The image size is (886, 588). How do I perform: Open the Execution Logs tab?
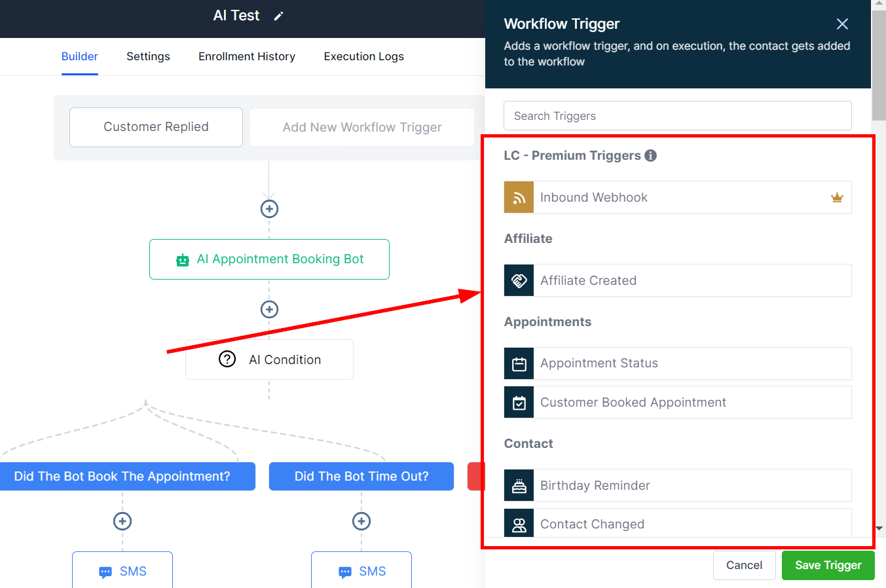point(363,56)
